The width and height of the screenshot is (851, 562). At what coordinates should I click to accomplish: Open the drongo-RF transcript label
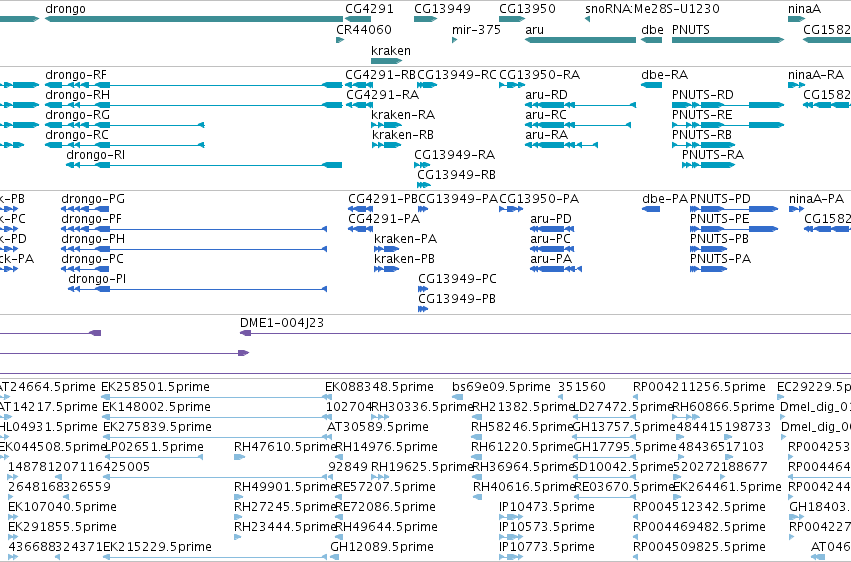pos(76,74)
